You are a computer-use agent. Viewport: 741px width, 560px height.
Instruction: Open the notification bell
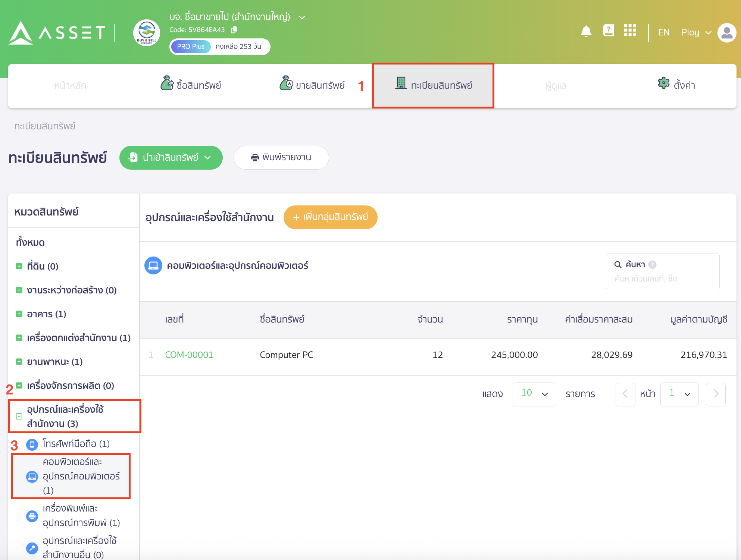point(586,31)
